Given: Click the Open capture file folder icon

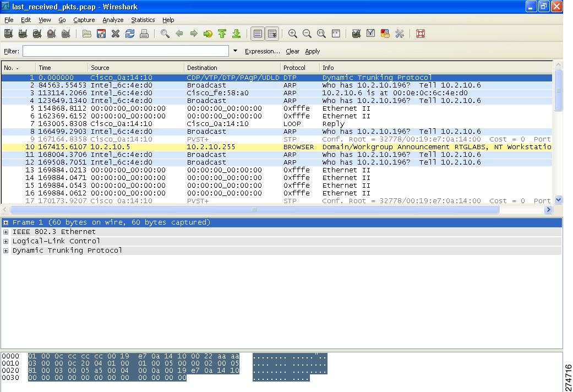Looking at the screenshot, I should [87, 34].
